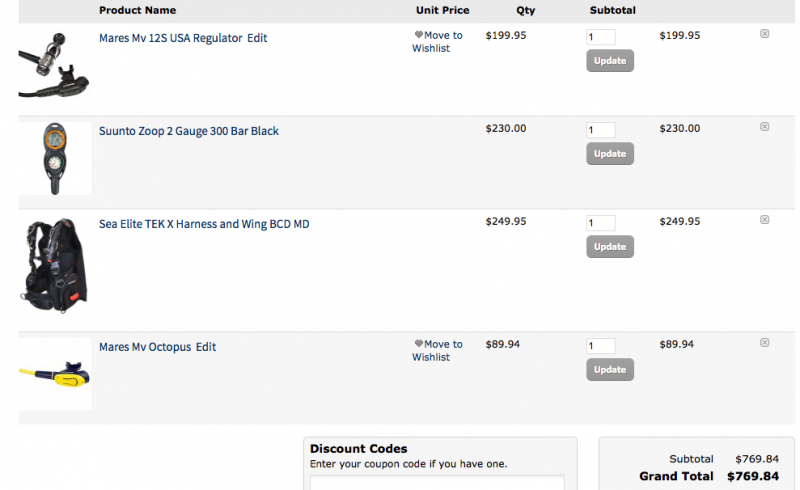This screenshot has height=490, width=800.
Task: Update quantity for Sea Elite TEK X
Action: click(x=610, y=247)
